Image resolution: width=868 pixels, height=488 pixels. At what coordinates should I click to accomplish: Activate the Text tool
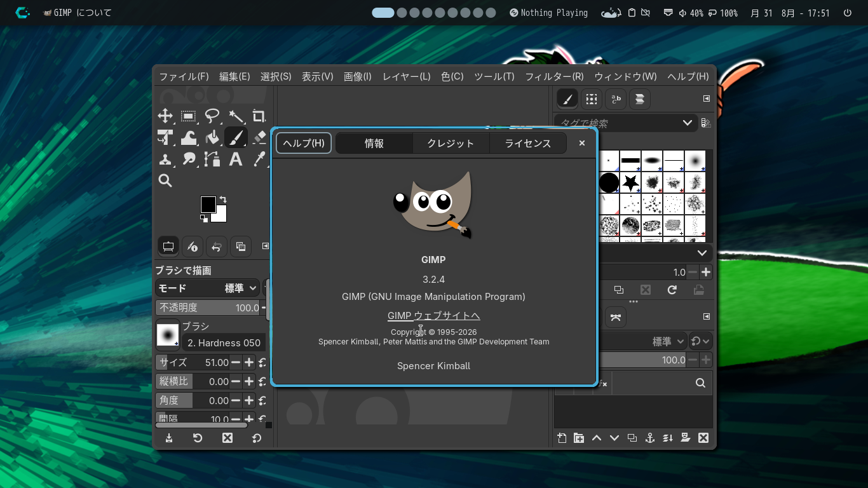coord(236,159)
